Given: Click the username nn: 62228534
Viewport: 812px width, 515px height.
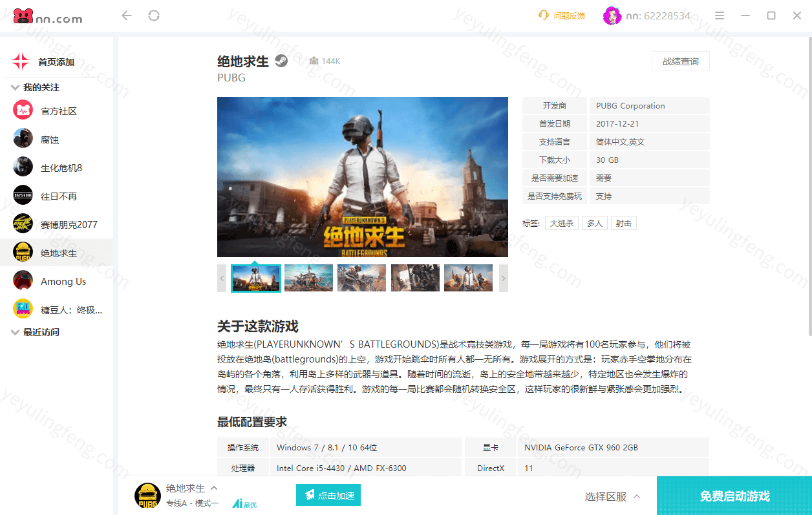Looking at the screenshot, I should pos(658,16).
